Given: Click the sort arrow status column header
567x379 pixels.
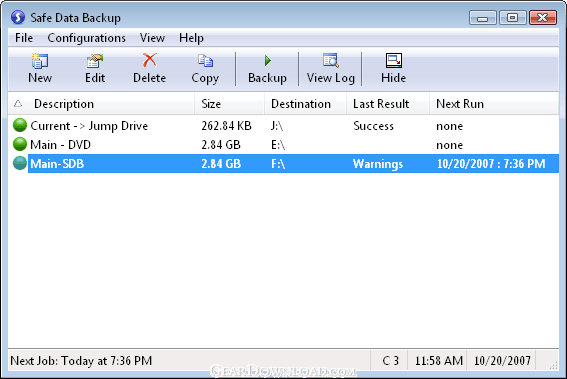Looking at the screenshot, I should click(x=18, y=104).
